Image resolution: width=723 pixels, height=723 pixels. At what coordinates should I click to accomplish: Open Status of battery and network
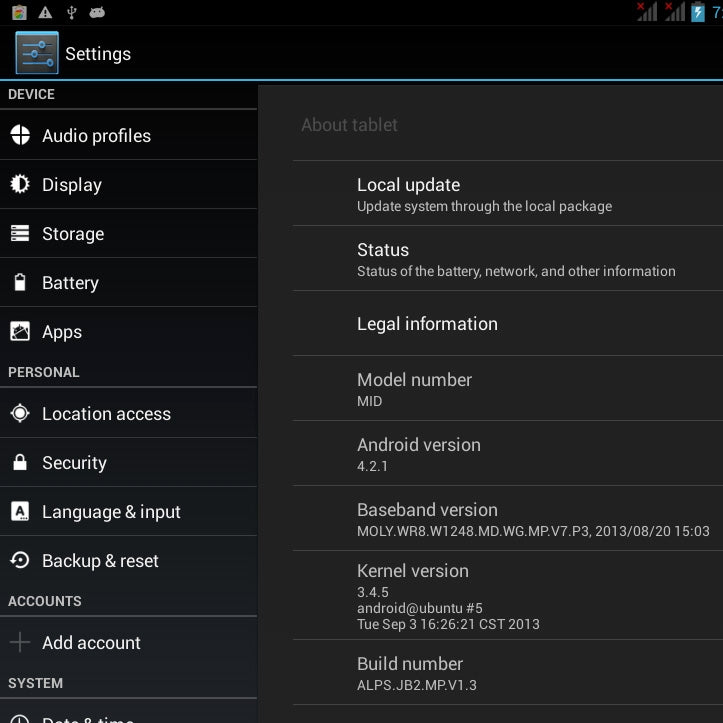click(x=508, y=259)
